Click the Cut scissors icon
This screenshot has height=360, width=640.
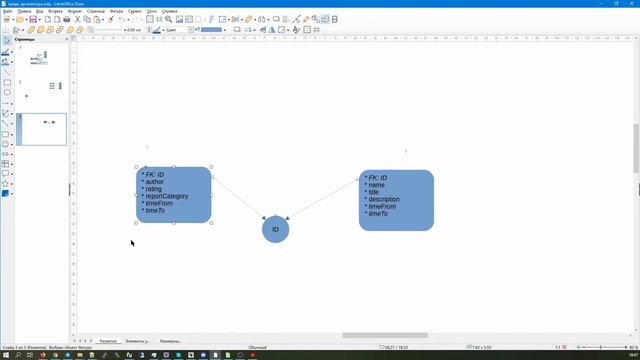coord(78,20)
